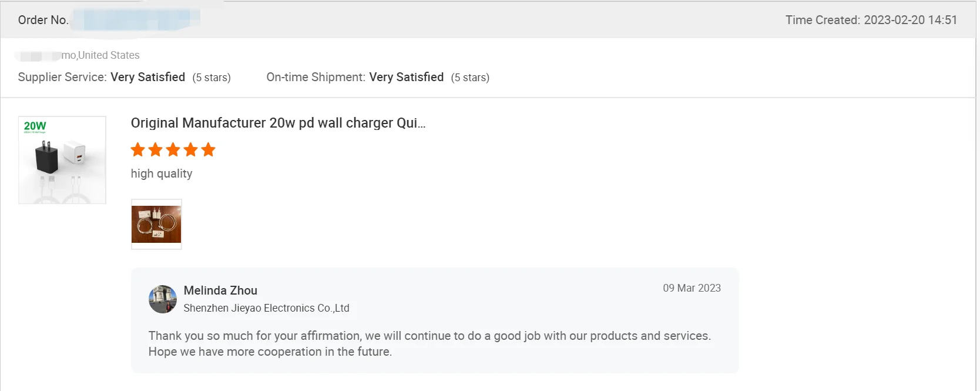Click the blurred order number
The height and width of the screenshot is (391, 980).
[141, 19]
